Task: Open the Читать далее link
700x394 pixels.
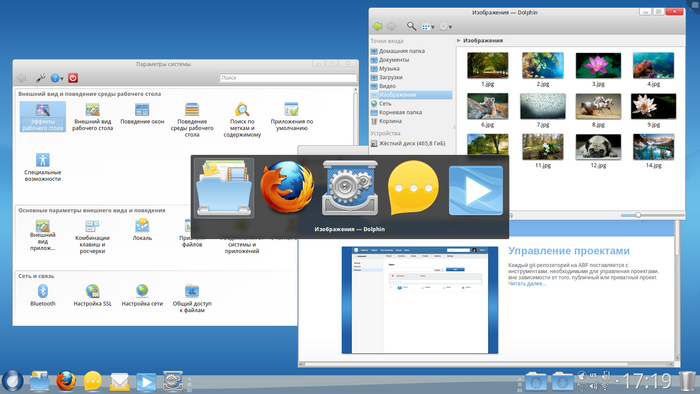Action: click(x=527, y=283)
